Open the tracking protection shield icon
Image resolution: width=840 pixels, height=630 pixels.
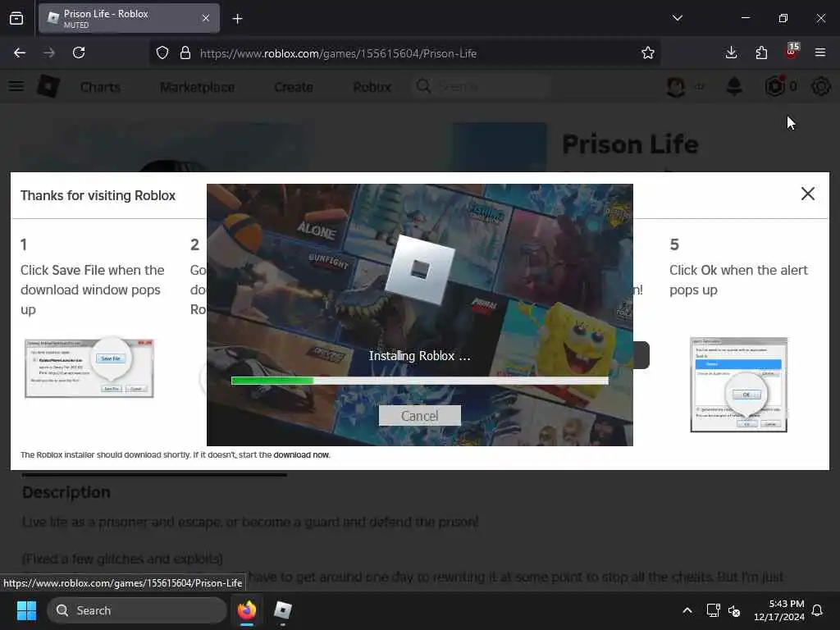pyautogui.click(x=162, y=53)
